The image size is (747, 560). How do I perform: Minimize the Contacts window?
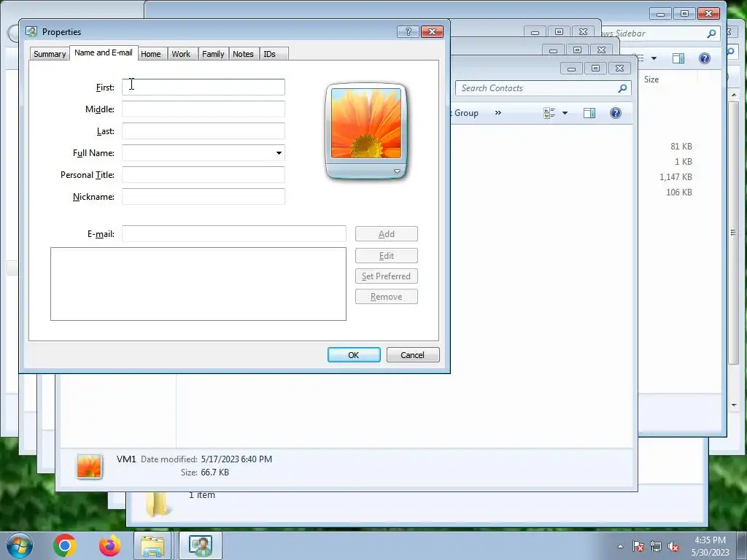572,69
